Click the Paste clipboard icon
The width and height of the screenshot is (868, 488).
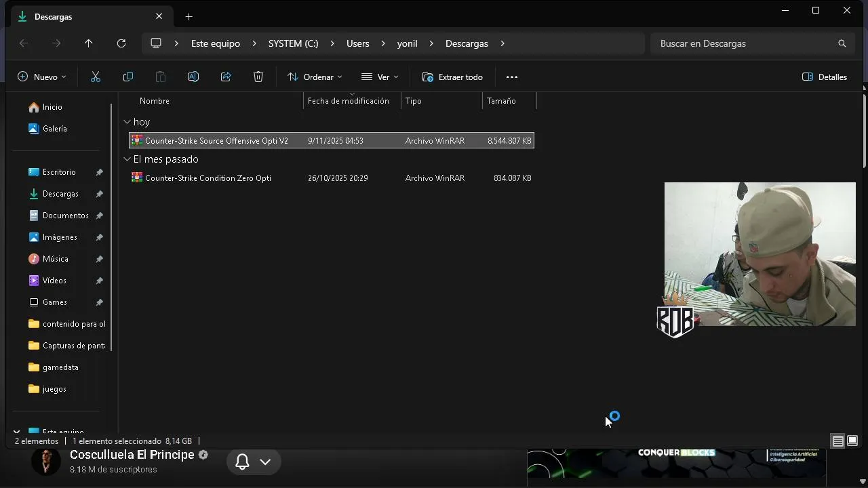coord(161,77)
